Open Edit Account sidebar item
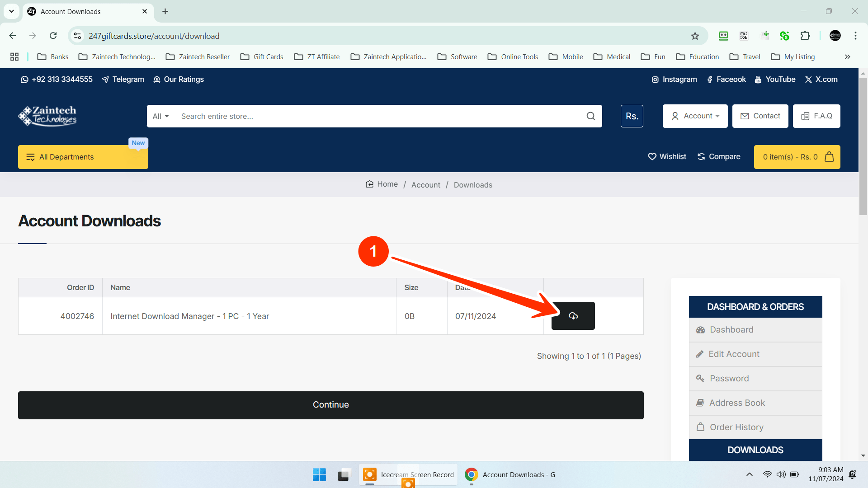Image resolution: width=868 pixels, height=488 pixels. coord(734,354)
